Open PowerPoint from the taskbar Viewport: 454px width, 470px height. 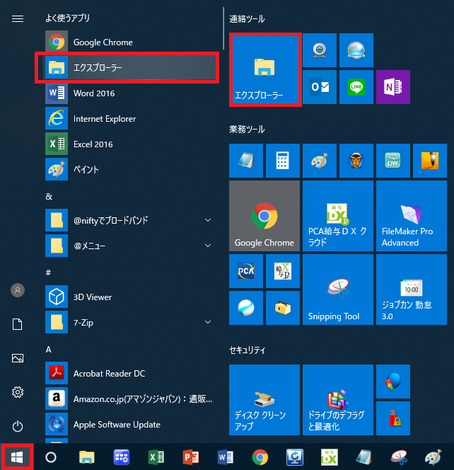191,457
